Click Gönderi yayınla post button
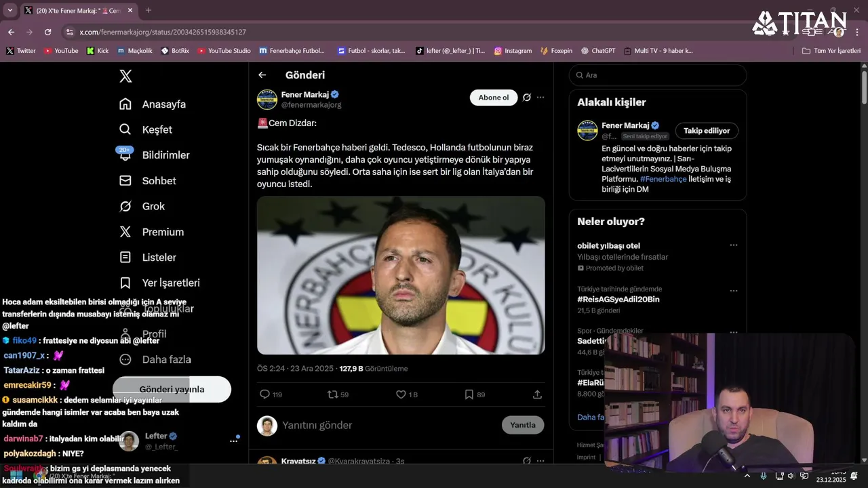Screen dimensions: 868x488 click(x=172, y=390)
